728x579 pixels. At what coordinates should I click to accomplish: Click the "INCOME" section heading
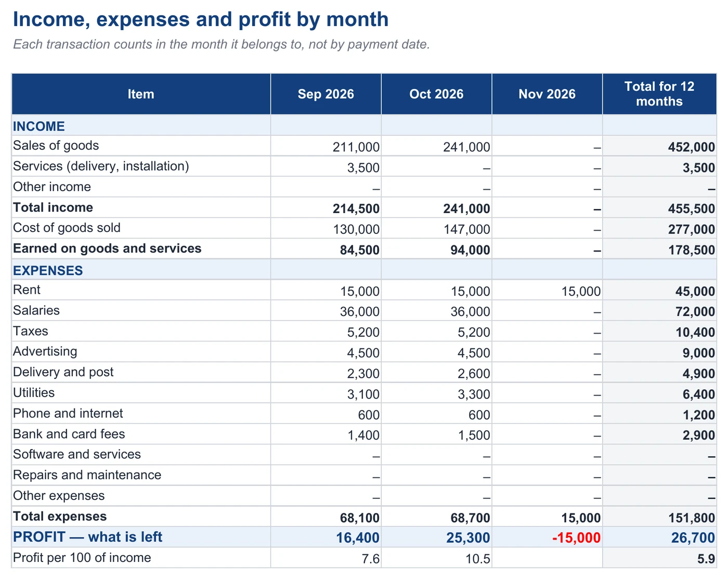[39, 126]
